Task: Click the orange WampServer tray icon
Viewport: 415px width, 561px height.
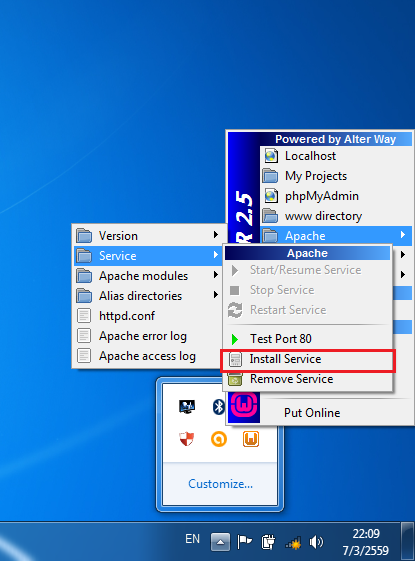Action: 251,439
